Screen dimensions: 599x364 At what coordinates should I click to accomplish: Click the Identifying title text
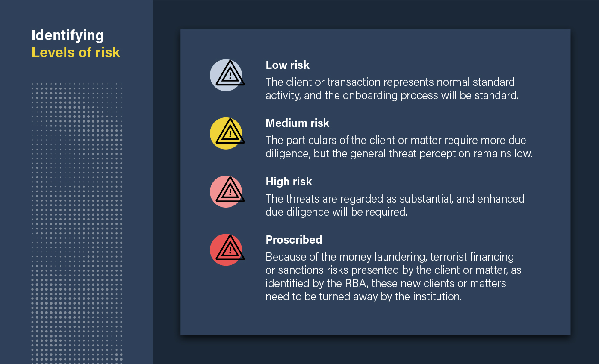pos(68,36)
